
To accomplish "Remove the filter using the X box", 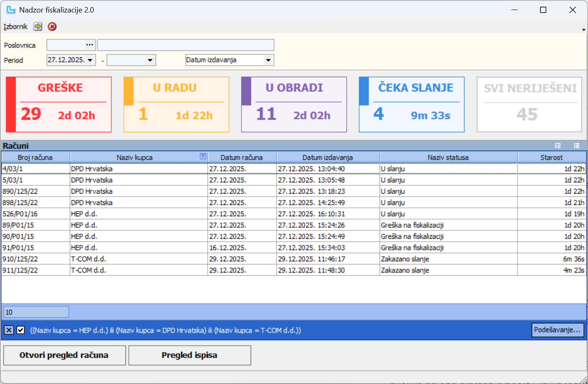I will (9, 330).
